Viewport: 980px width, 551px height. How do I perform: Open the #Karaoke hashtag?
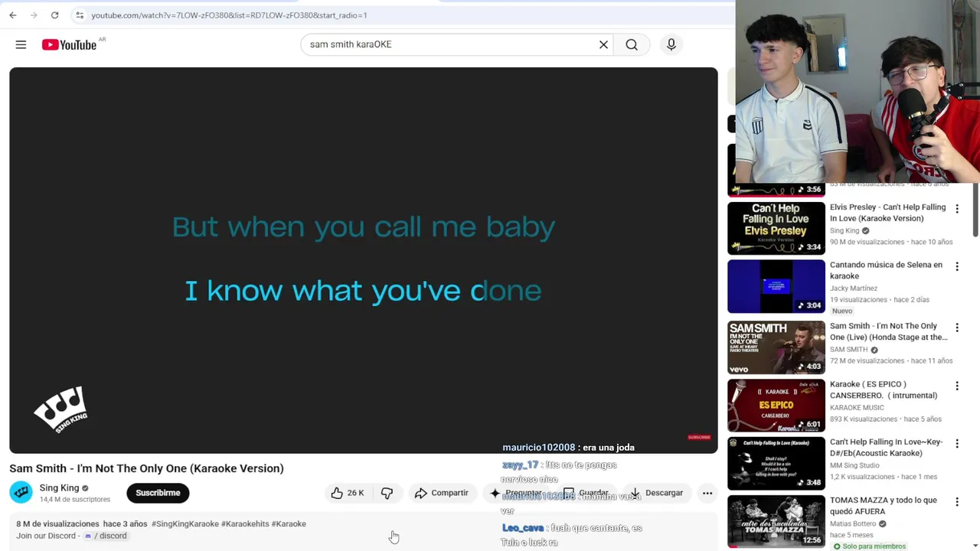point(289,524)
